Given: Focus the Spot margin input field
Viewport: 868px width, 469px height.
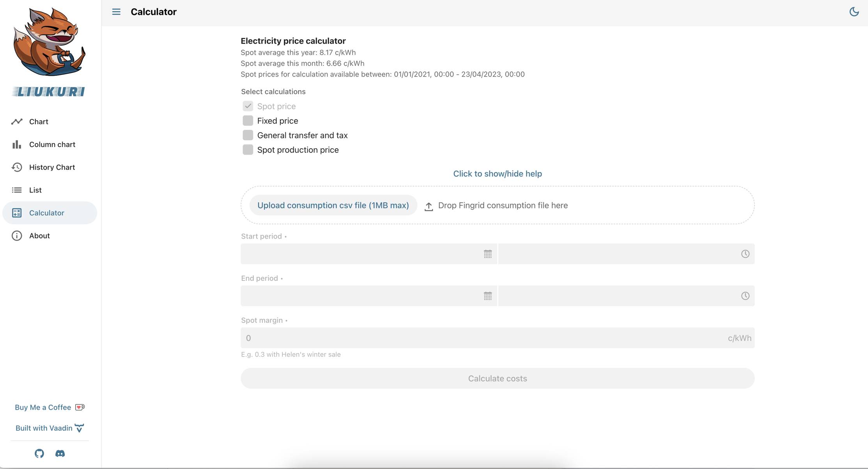Looking at the screenshot, I should tap(484, 338).
